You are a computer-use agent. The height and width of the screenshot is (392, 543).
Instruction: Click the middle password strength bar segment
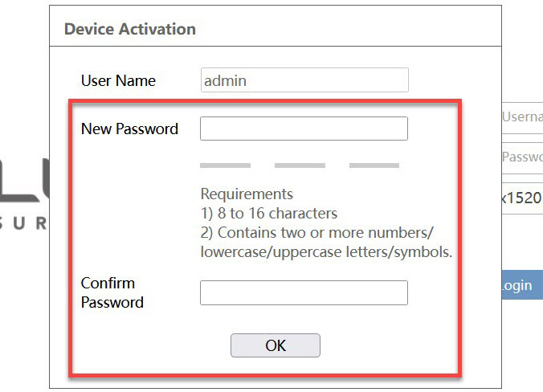tap(300, 165)
